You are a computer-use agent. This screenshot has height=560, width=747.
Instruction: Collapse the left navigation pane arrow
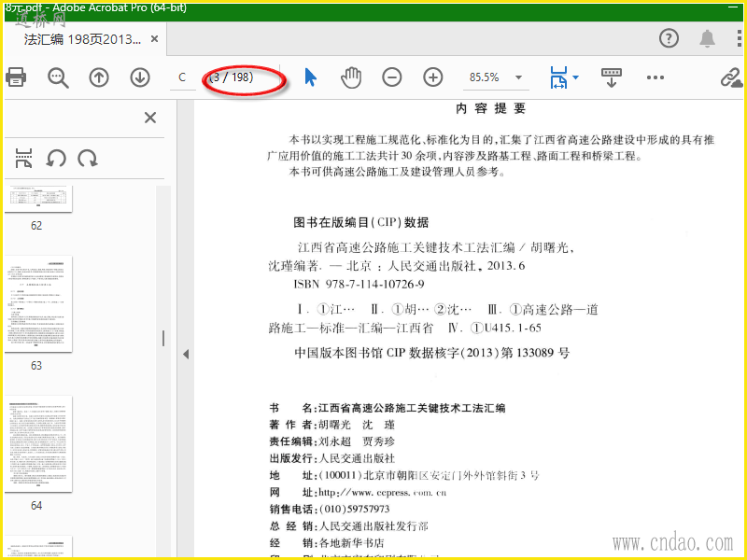pyautogui.click(x=186, y=354)
